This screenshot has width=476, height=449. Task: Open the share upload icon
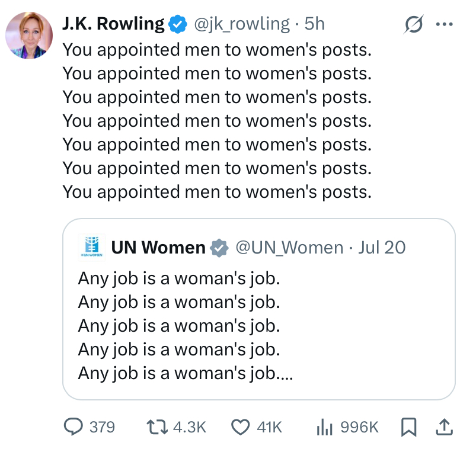tap(445, 427)
